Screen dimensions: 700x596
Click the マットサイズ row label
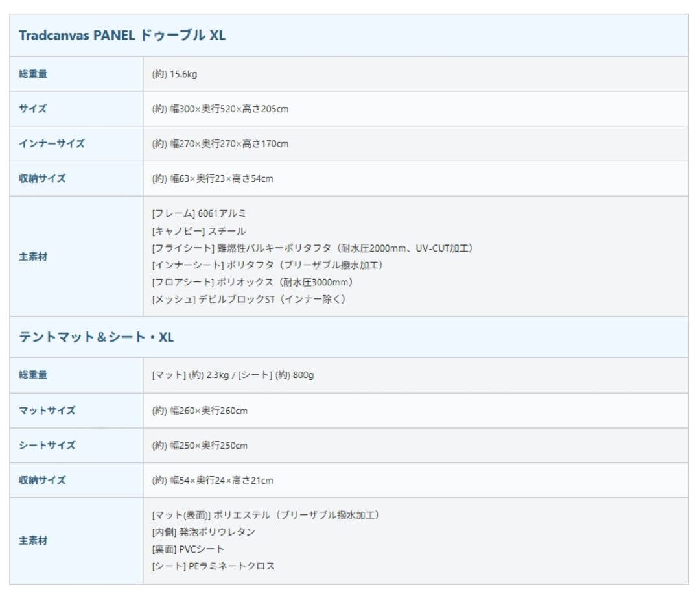pos(47,411)
